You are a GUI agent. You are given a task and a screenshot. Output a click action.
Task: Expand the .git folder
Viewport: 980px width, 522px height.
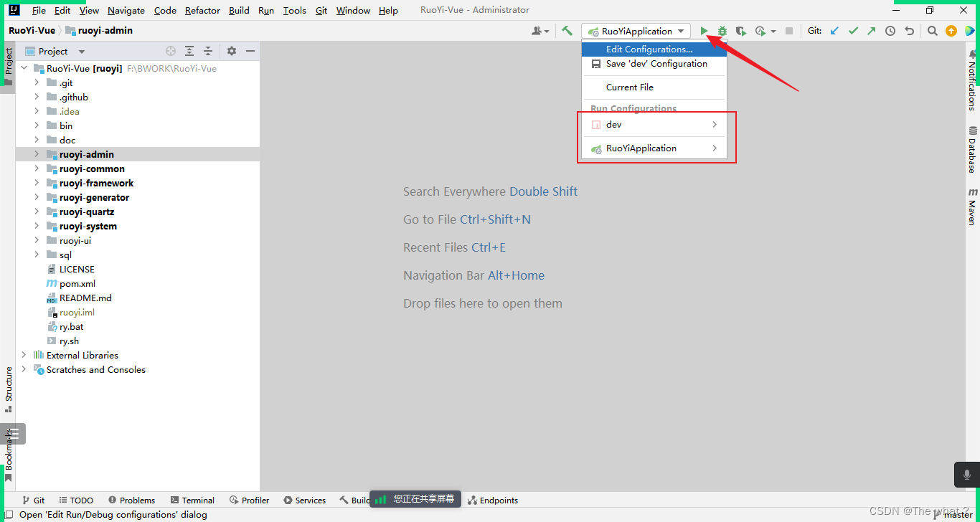click(x=37, y=82)
